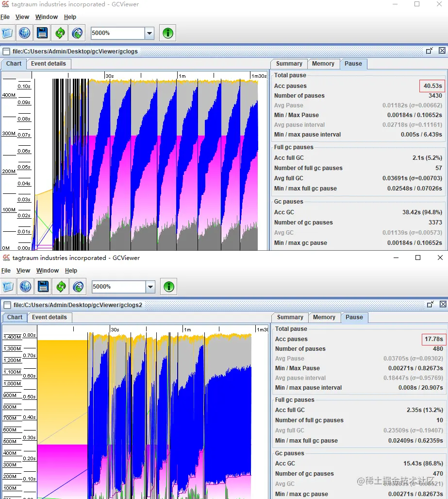
Task: Open View menu in bottom window
Action: point(23,271)
